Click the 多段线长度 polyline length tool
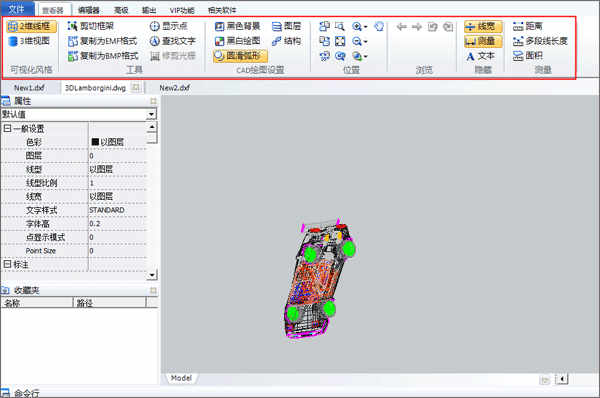This screenshot has height=398, width=600. [540, 41]
